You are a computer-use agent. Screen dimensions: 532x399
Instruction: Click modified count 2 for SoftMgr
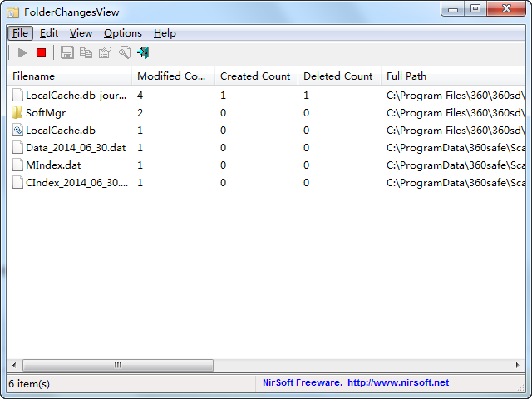pos(140,113)
